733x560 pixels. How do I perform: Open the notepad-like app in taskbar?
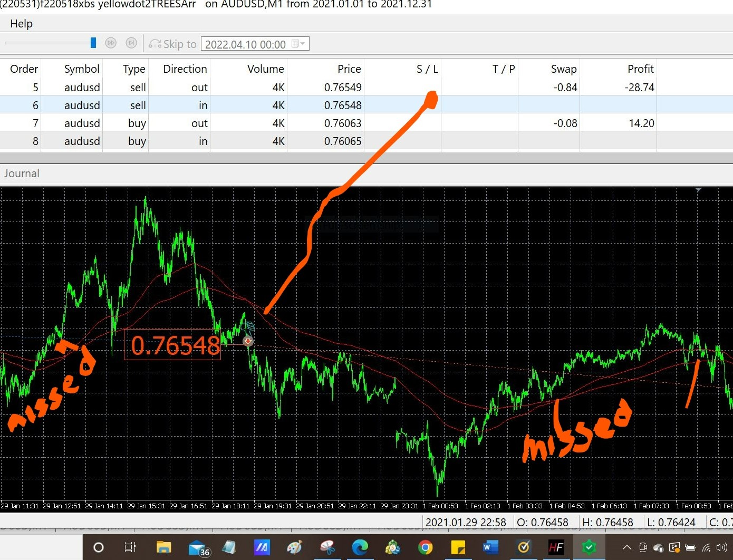tap(229, 547)
